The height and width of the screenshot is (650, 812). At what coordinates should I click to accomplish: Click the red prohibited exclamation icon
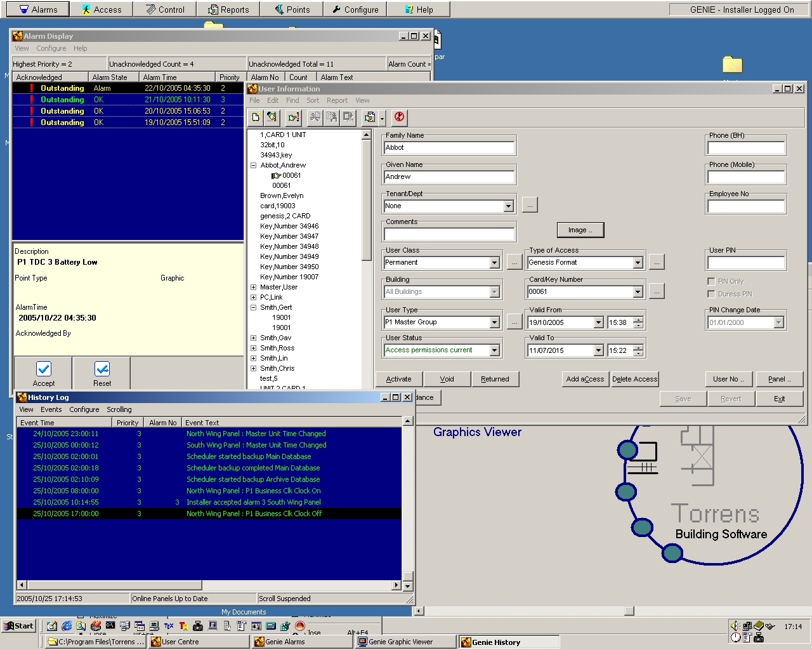(399, 117)
